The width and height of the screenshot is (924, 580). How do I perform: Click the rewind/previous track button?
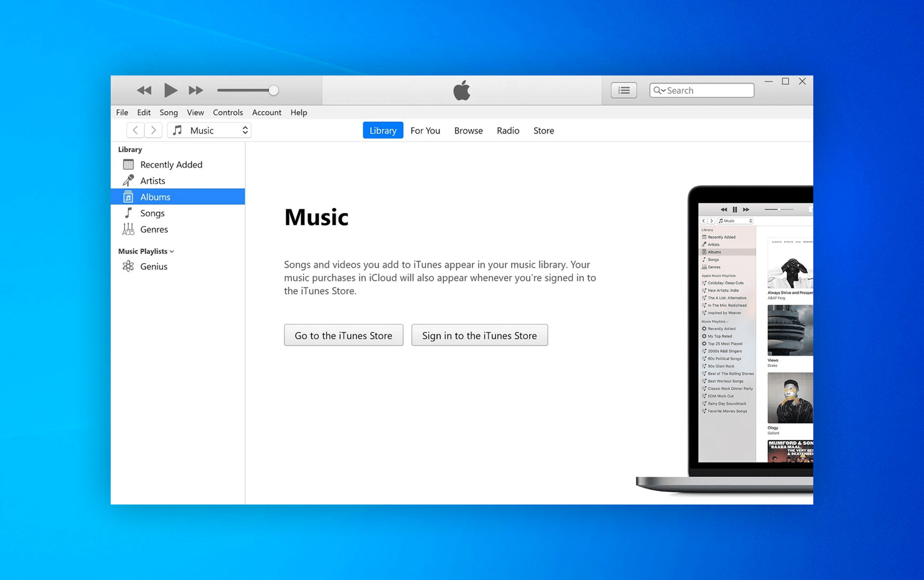click(144, 90)
